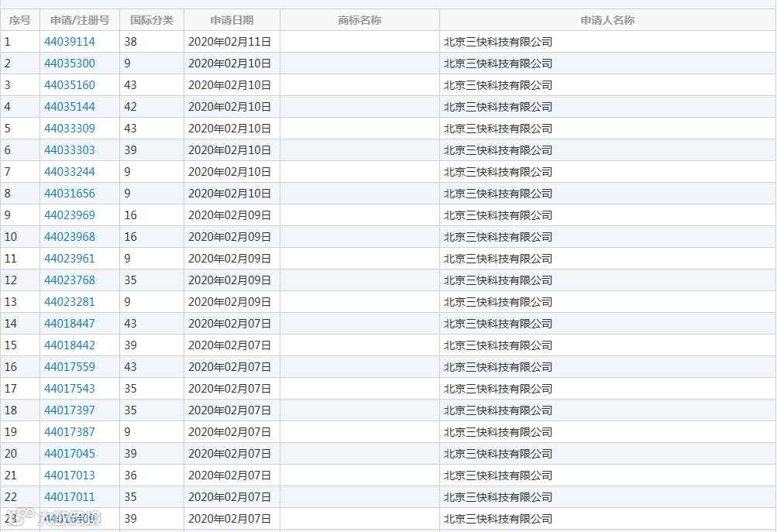This screenshot has width=777, height=532.
Task: Open application number 44017013
Action: click(70, 475)
